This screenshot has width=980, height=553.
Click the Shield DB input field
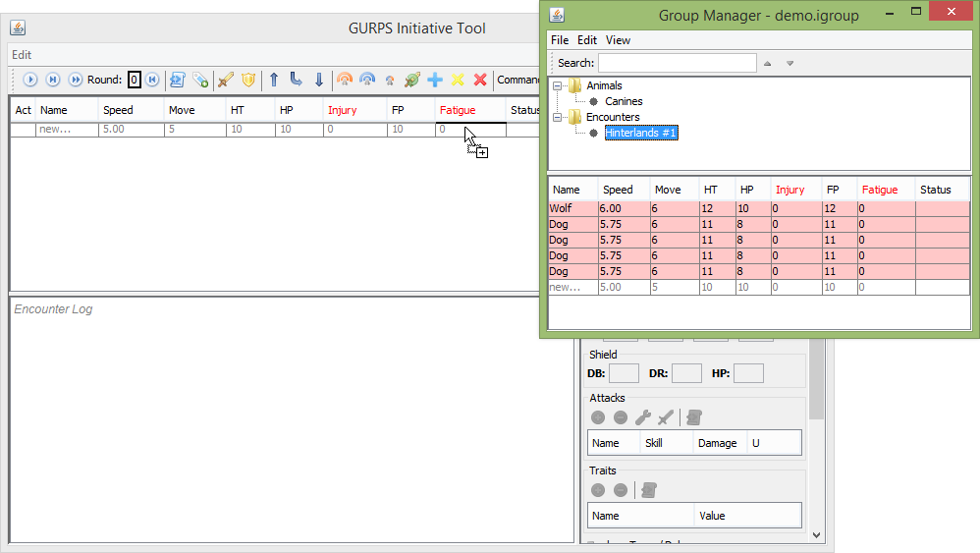point(624,373)
